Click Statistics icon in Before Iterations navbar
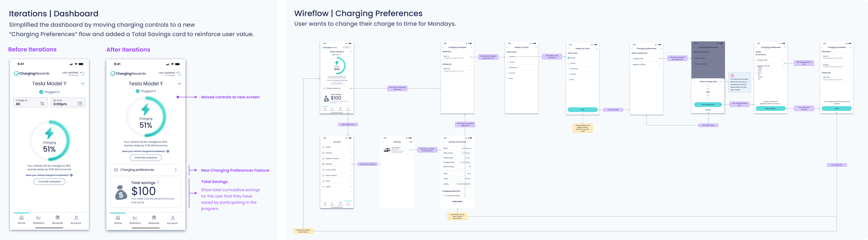This screenshot has height=240, width=868. 38,218
